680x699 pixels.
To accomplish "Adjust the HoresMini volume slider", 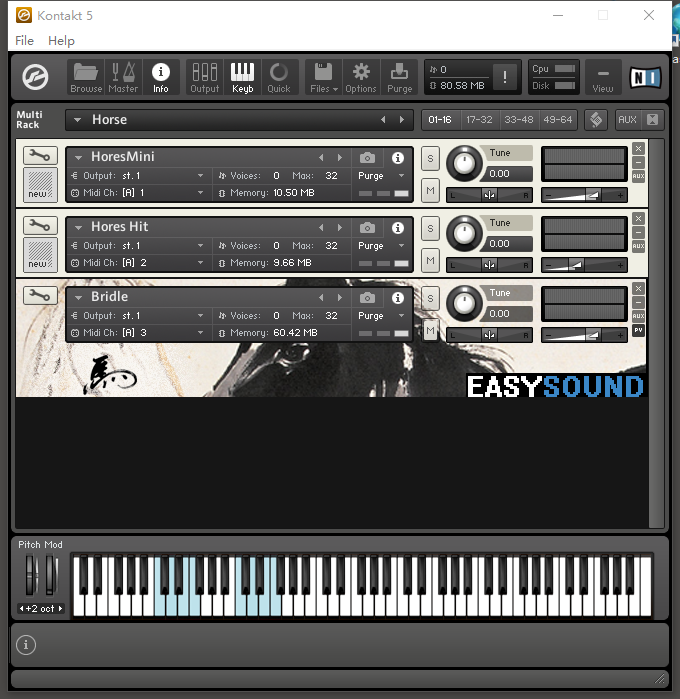I will point(584,195).
